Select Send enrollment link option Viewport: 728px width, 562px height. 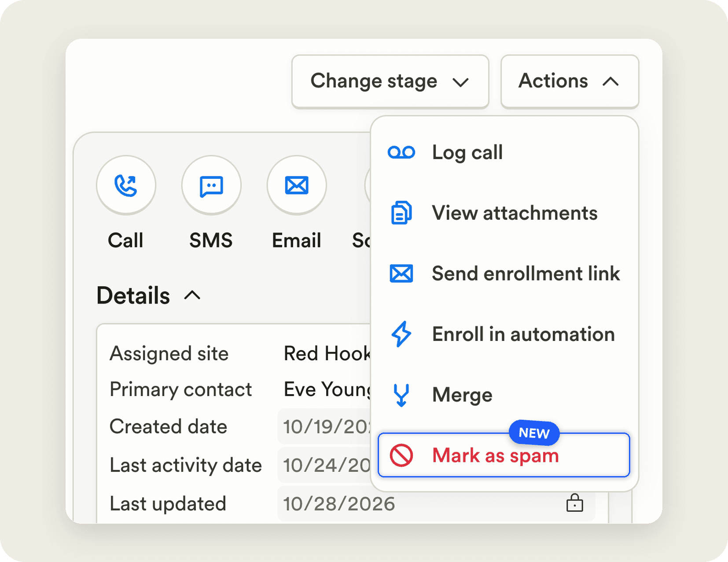point(504,274)
